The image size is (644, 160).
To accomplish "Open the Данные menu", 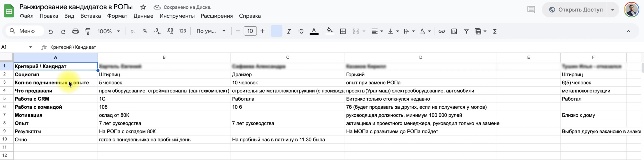I will coord(143,16).
